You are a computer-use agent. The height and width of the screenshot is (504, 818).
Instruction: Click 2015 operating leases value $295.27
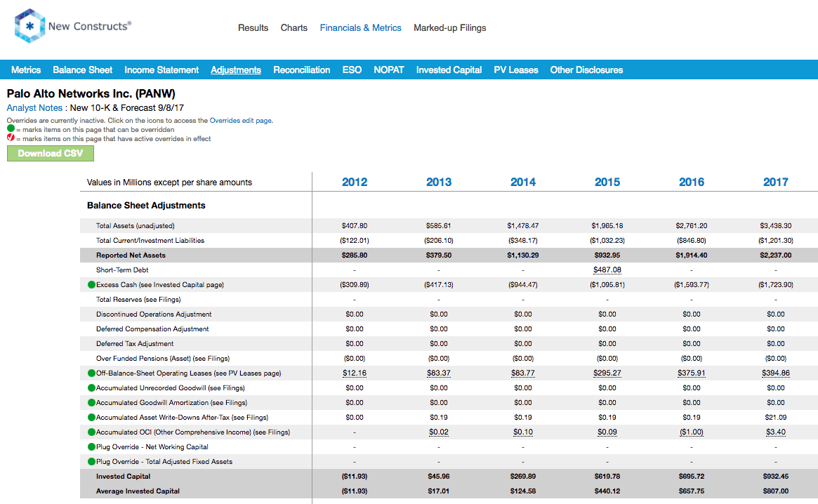coord(607,373)
